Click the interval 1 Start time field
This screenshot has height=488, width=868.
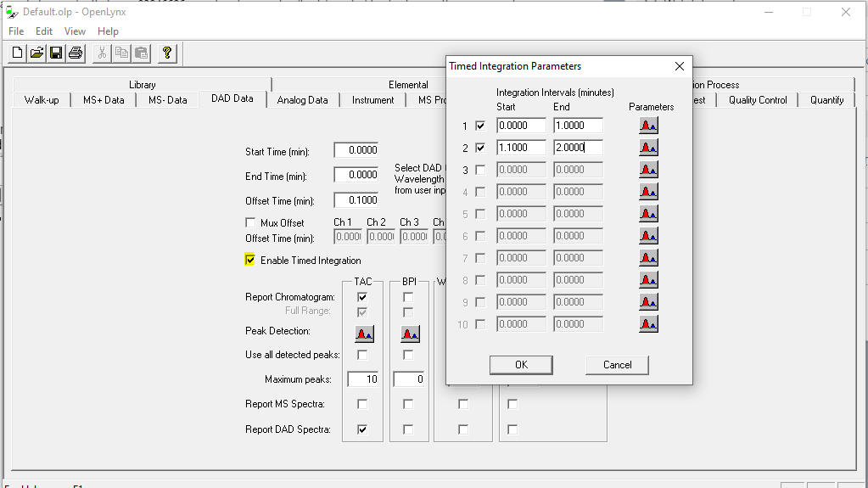tap(521, 126)
